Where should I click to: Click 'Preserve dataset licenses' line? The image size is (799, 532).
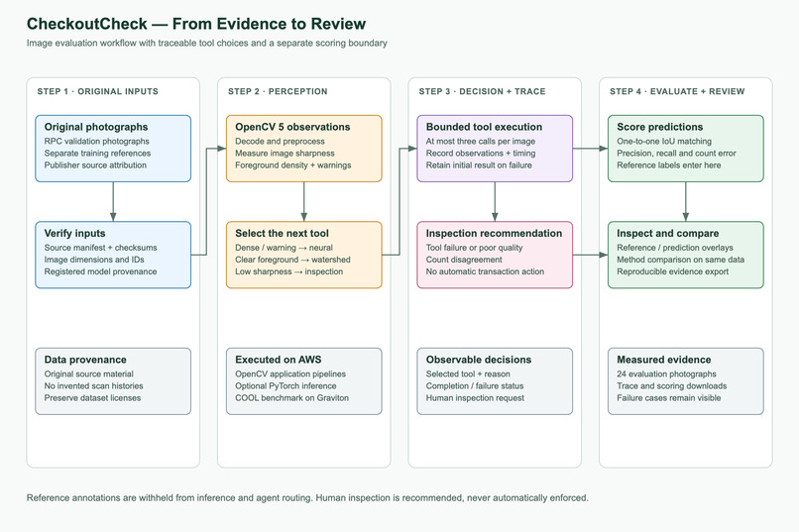pos(92,397)
